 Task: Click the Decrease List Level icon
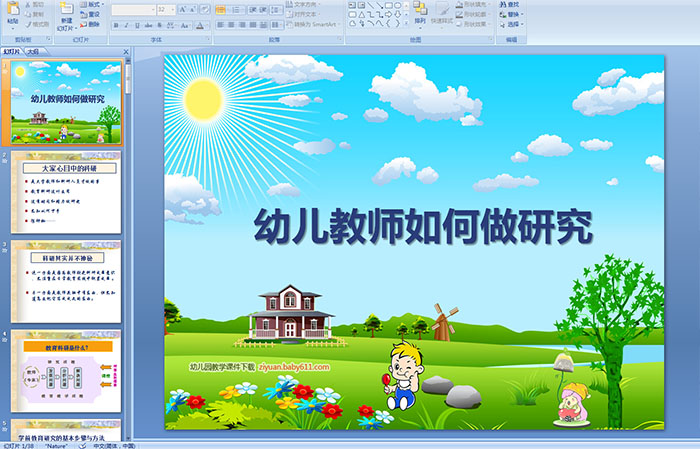click(x=252, y=10)
